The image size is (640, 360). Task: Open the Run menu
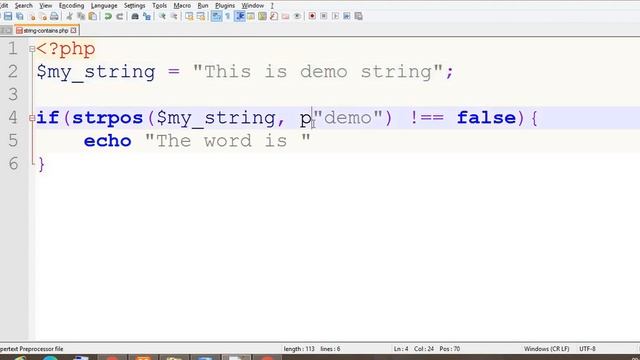tap(203, 6)
